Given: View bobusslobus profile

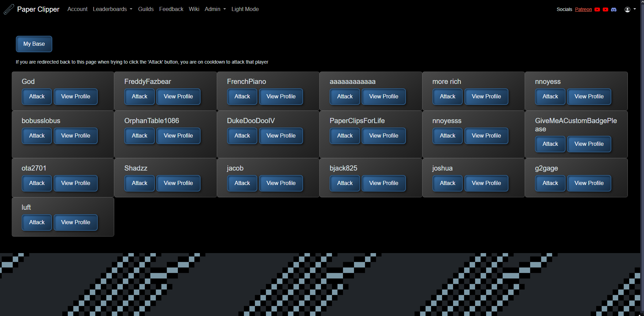Looking at the screenshot, I should (x=76, y=136).
